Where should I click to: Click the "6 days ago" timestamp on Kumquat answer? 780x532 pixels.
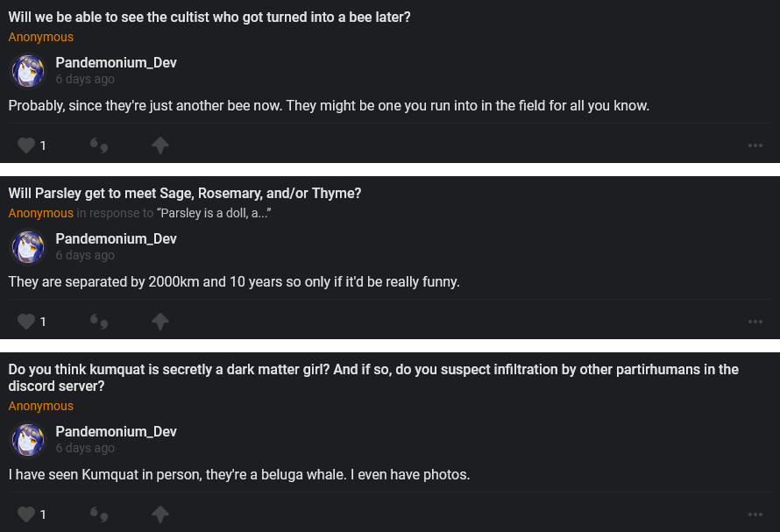tap(85, 448)
